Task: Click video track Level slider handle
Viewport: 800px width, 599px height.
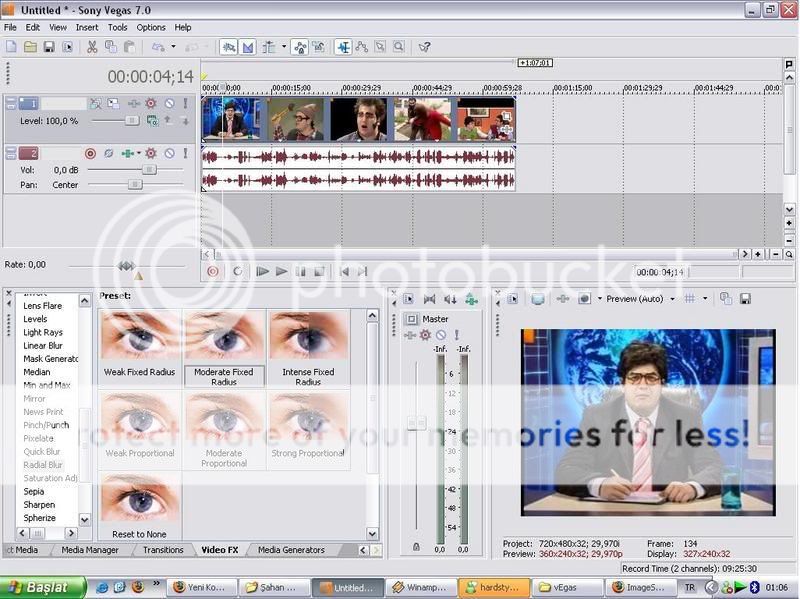Action: (x=132, y=120)
